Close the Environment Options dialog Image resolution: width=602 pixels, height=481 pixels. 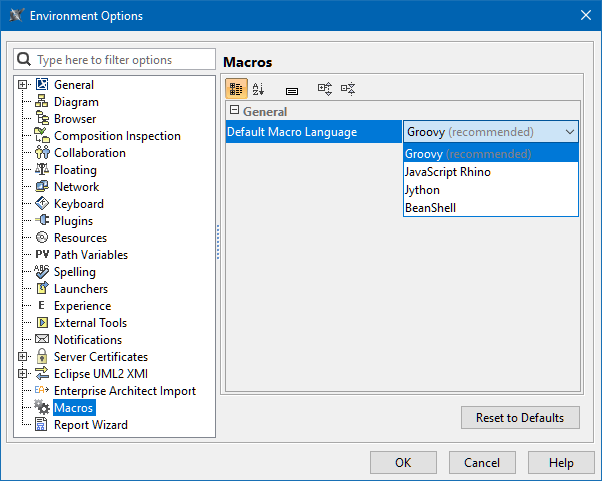(586, 15)
